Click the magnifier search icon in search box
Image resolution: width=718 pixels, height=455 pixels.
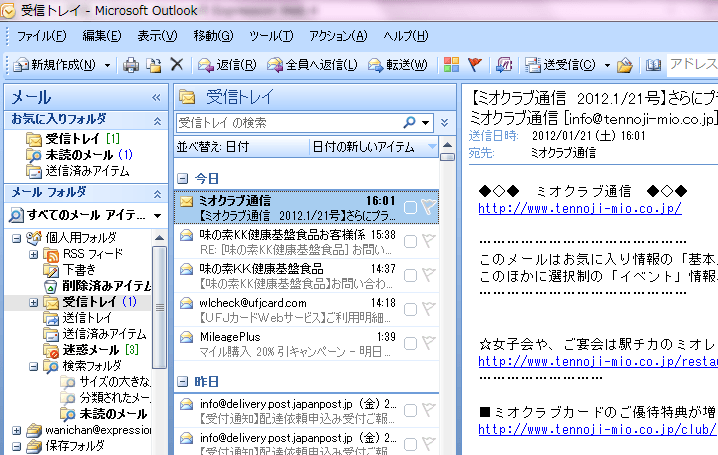pyautogui.click(x=409, y=122)
